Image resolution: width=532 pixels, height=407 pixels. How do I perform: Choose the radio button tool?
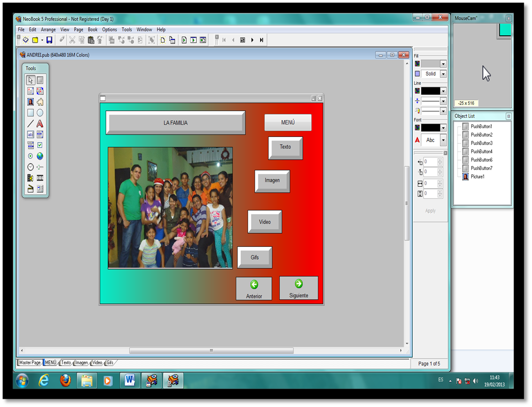pyautogui.click(x=30, y=156)
